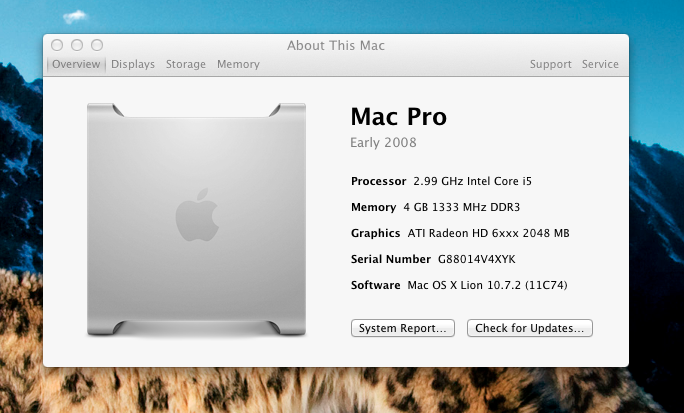This screenshot has width=684, height=413.
Task: Click the 'Early 2008' model text
Action: tap(383, 143)
